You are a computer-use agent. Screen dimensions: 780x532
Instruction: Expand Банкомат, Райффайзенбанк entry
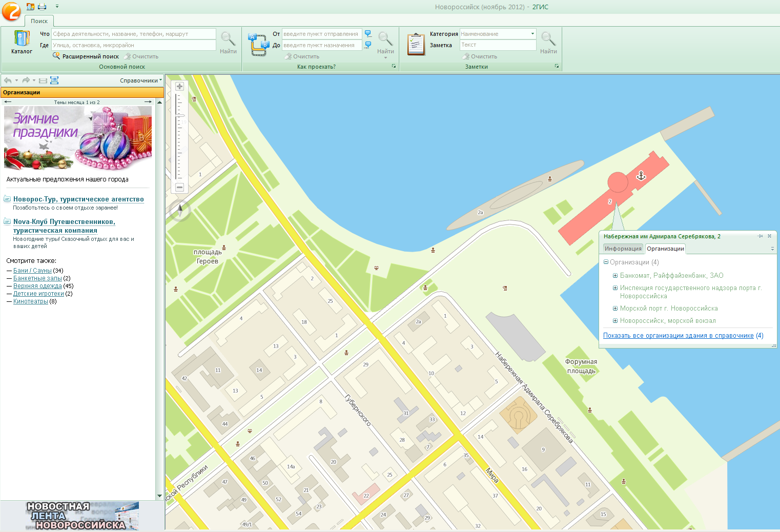(615, 276)
